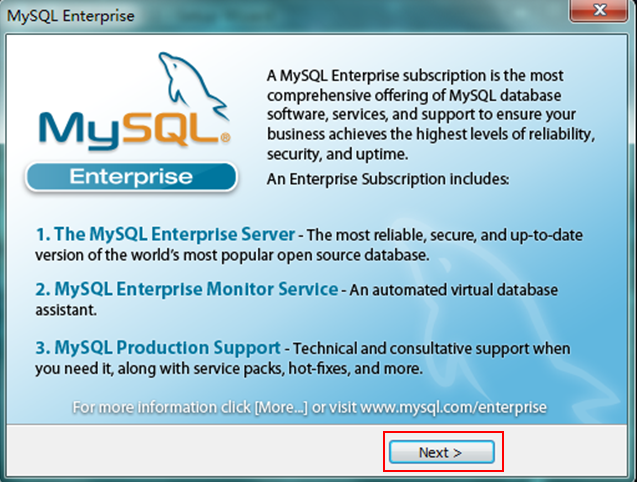
Task: Click "A MySQL Enterprise subscription is the most" paragraph
Action: (x=431, y=115)
